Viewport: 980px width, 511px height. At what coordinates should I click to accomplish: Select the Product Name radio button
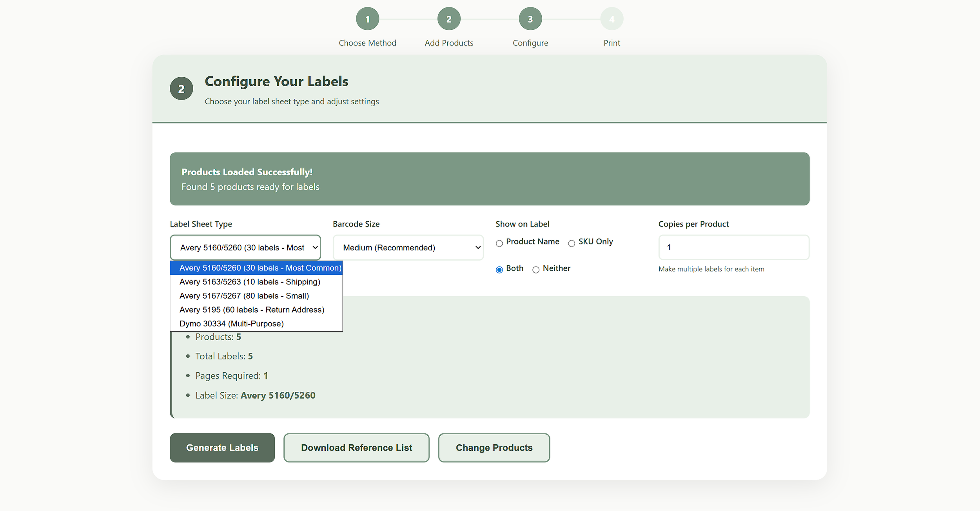point(499,243)
